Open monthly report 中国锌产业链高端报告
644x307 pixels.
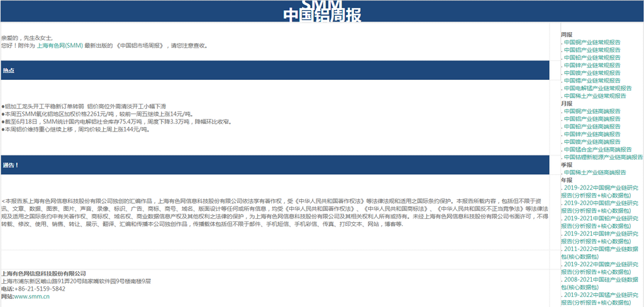592,135
